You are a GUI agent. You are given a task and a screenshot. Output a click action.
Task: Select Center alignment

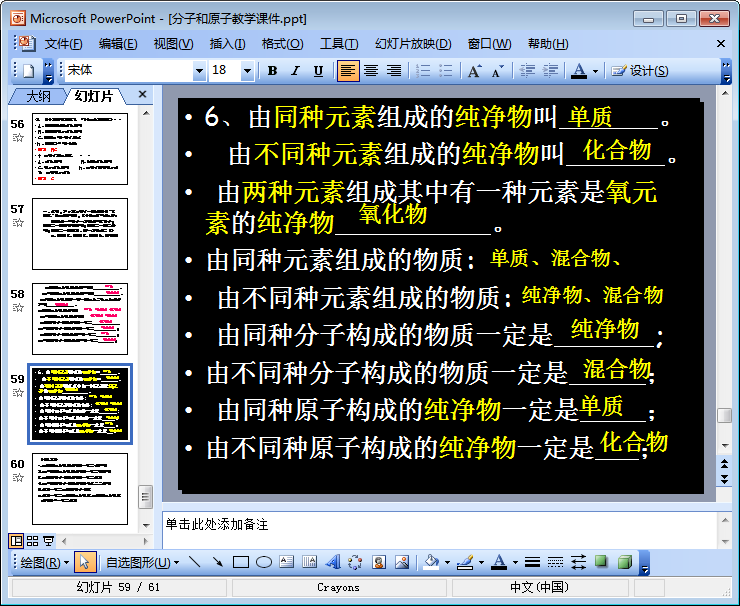coord(371,71)
